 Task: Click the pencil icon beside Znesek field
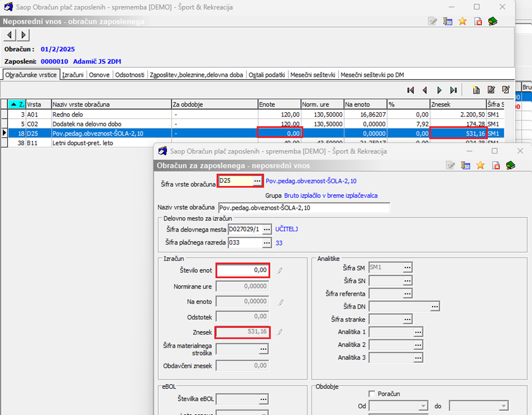coord(280,332)
